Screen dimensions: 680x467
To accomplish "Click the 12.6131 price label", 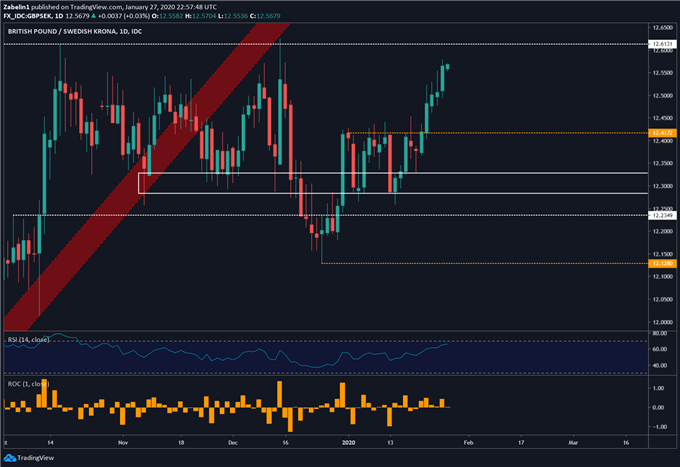I will (x=662, y=44).
